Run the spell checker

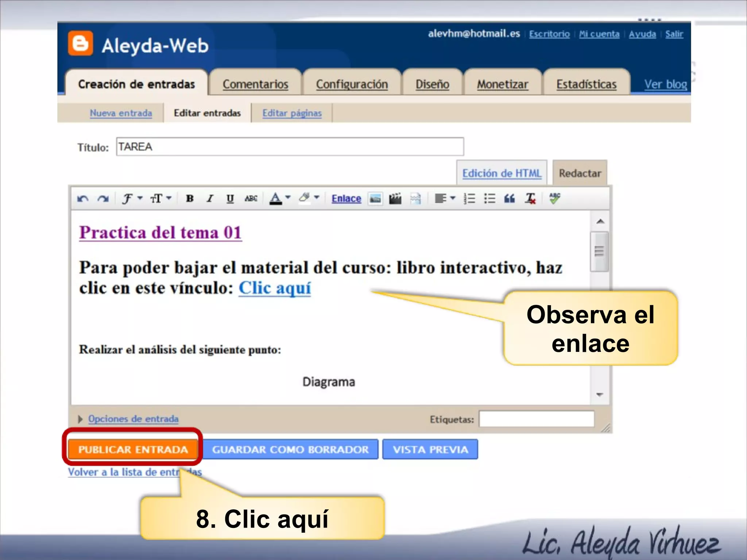coord(554,199)
